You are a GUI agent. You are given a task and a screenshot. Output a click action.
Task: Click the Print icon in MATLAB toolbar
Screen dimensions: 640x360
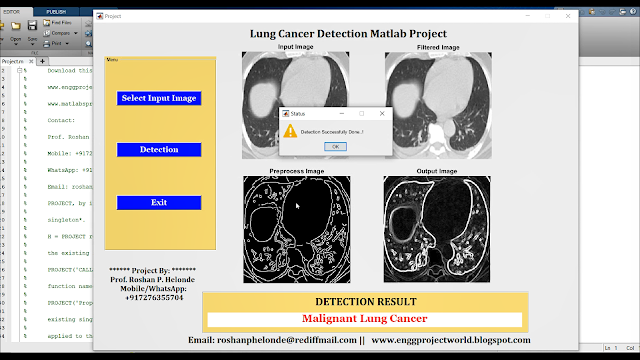coord(47,43)
